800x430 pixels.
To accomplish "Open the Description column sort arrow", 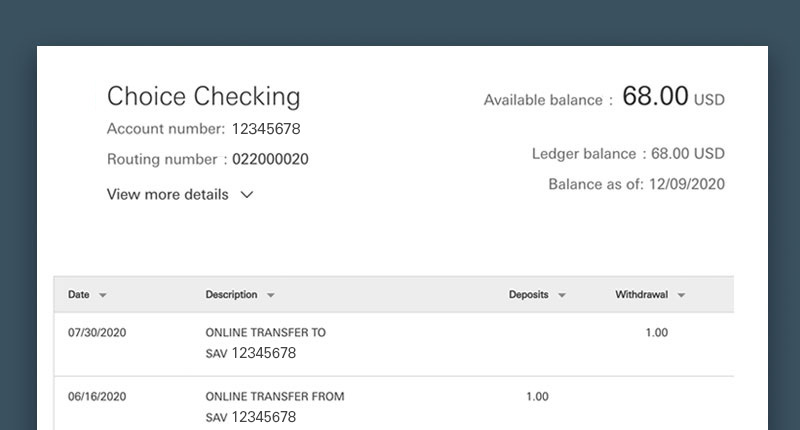I will [x=271, y=295].
